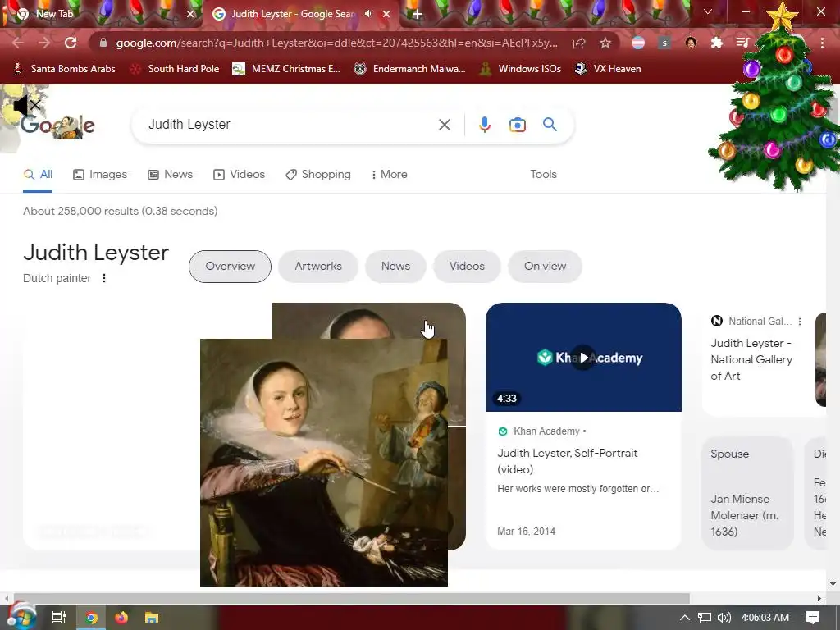Image resolution: width=840 pixels, height=630 pixels.
Task: Switch to the News search tab
Action: 171,174
